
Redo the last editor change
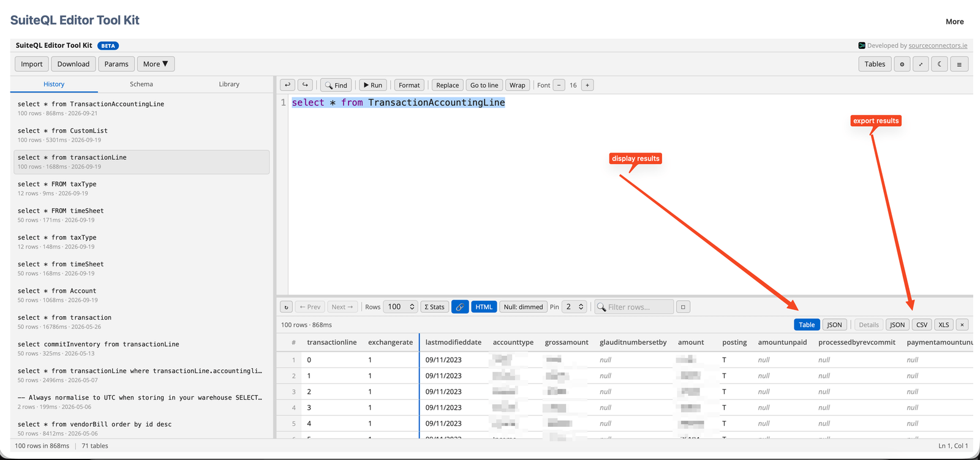(305, 85)
